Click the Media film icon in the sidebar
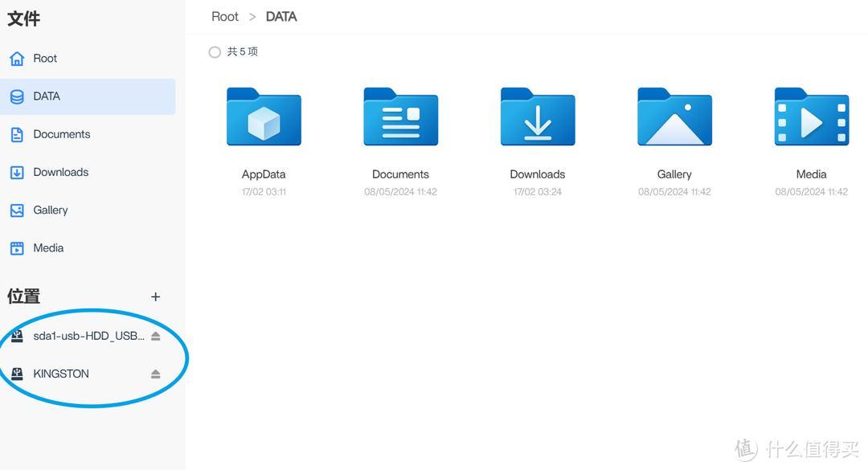This screenshot has height=470, width=868. pos(17,248)
